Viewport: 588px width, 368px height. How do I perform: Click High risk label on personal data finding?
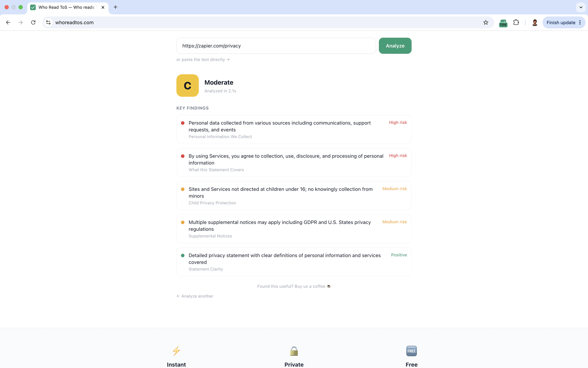tap(398, 122)
